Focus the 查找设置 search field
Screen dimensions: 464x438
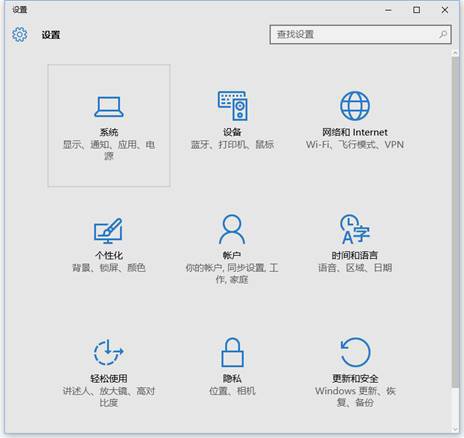tap(361, 34)
